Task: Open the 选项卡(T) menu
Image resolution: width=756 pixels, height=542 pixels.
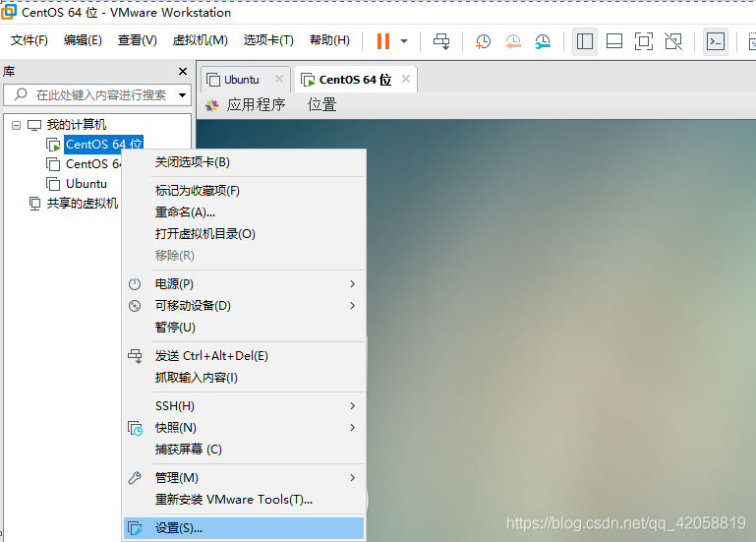Action: (x=268, y=40)
